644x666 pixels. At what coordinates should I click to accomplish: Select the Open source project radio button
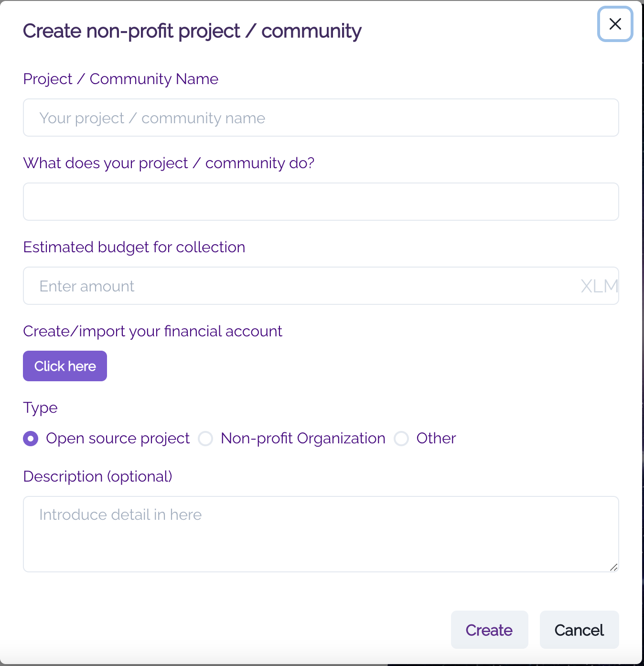[31, 439]
